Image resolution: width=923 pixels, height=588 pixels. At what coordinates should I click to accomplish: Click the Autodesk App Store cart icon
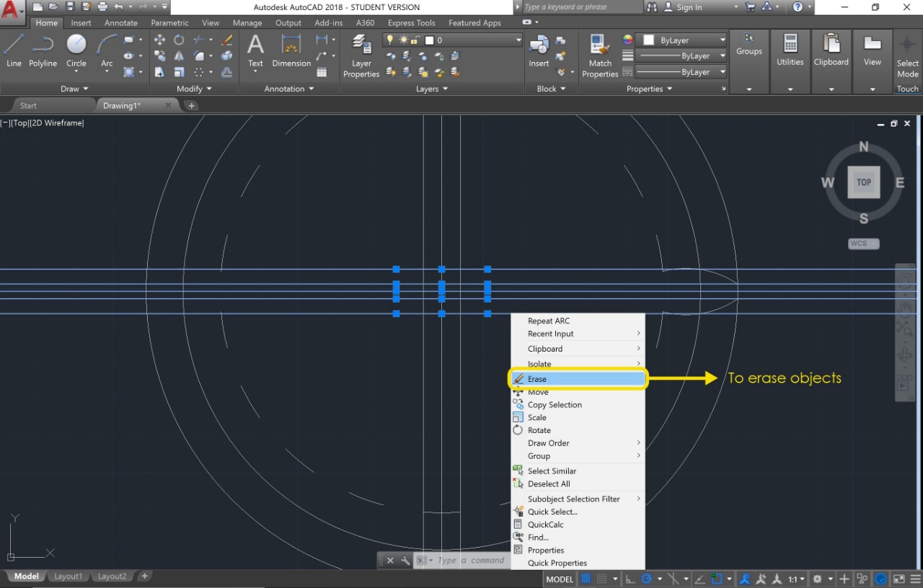751,7
